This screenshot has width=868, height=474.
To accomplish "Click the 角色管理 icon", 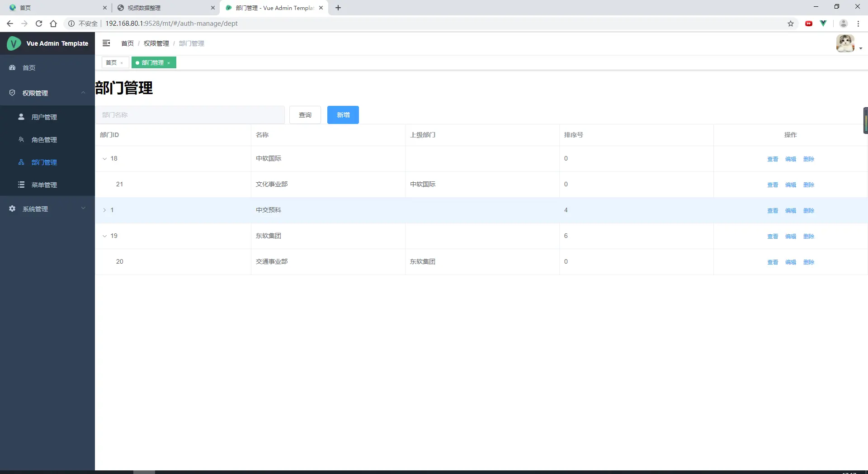I will 21,139.
